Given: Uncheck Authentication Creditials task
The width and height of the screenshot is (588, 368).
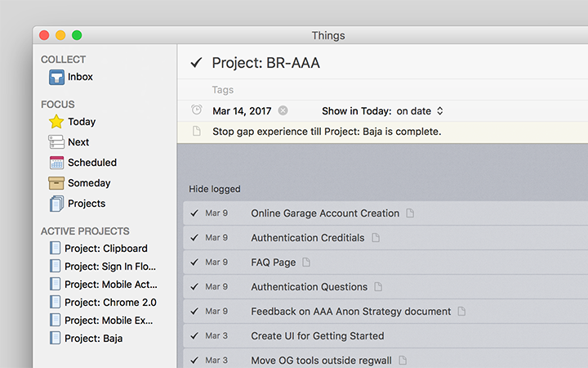Looking at the screenshot, I should pos(194,238).
